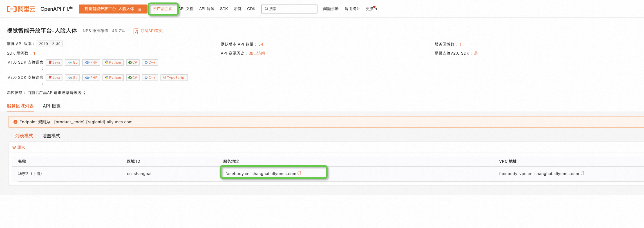644x228 pixels.
Task: Open the 问题诊断 menu item
Action: tap(331, 9)
